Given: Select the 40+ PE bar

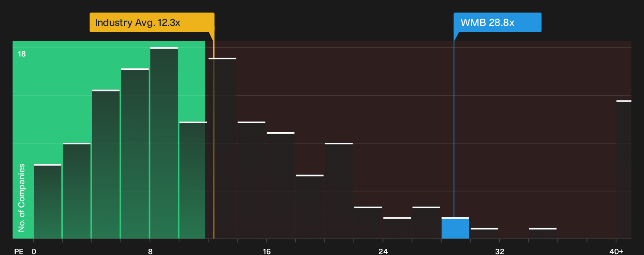Looking at the screenshot, I should (x=624, y=169).
